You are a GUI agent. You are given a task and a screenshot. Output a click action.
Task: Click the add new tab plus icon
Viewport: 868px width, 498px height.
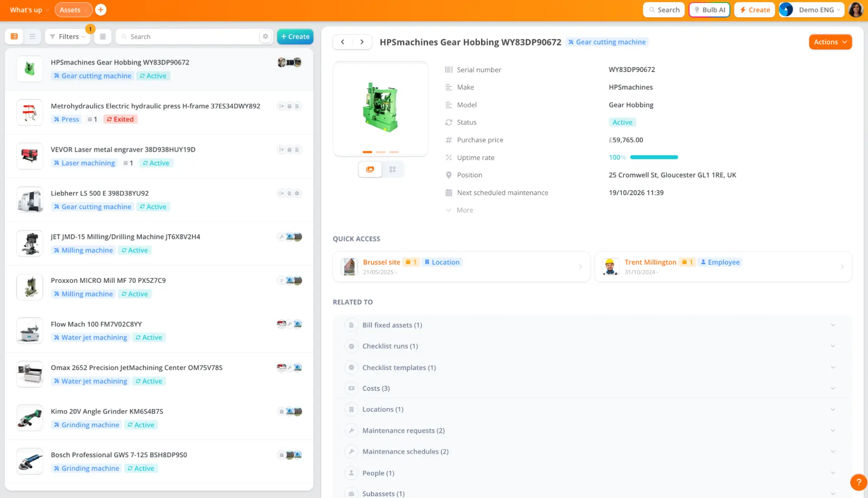[101, 10]
